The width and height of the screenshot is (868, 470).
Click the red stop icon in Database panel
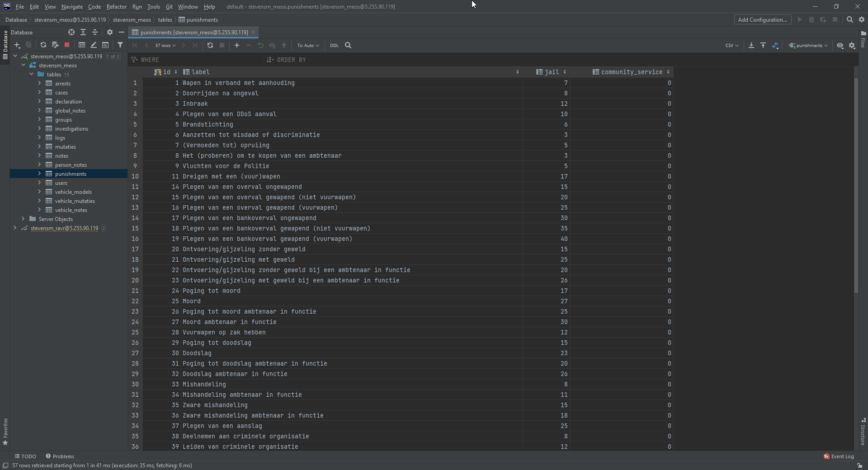67,45
